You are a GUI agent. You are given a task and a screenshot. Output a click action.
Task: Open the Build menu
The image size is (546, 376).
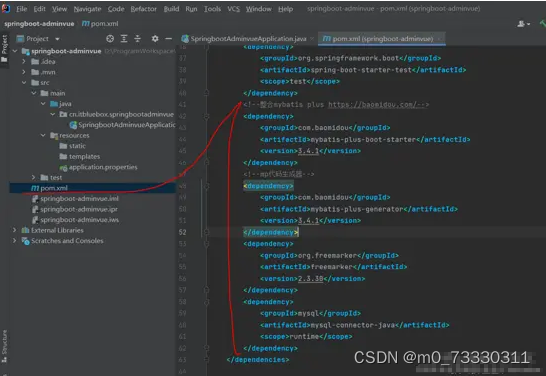(x=171, y=9)
